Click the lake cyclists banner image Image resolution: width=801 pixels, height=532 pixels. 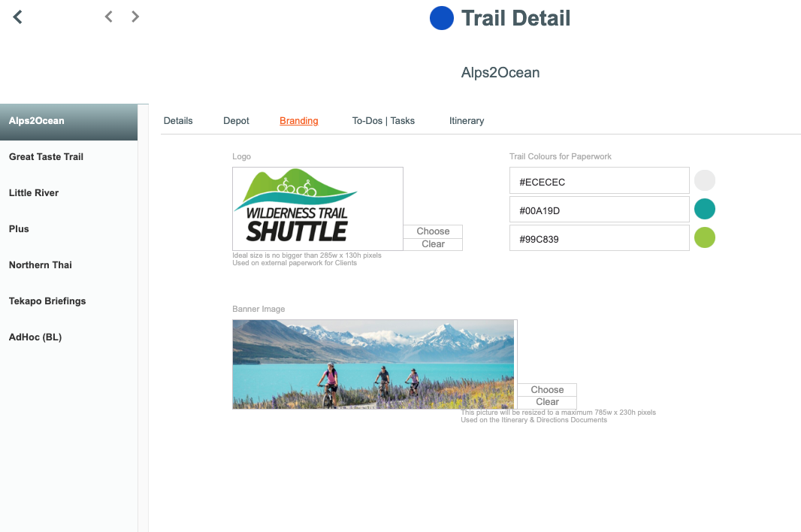click(373, 364)
